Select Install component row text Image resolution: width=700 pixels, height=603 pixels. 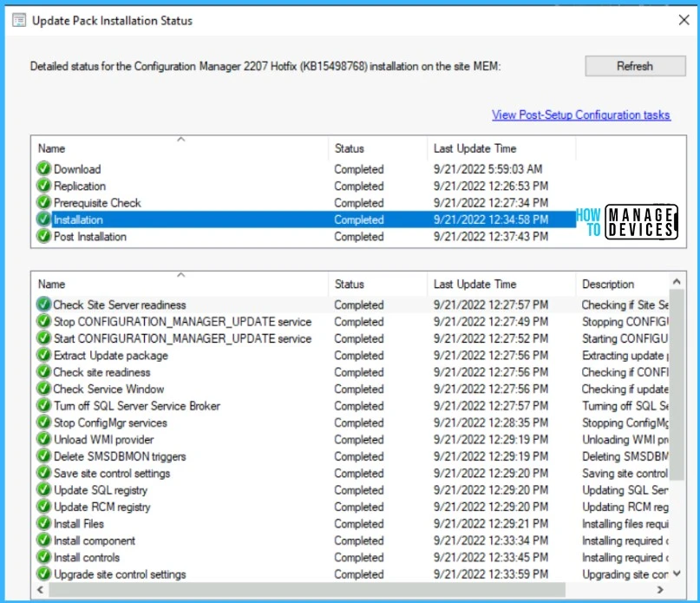coord(95,541)
